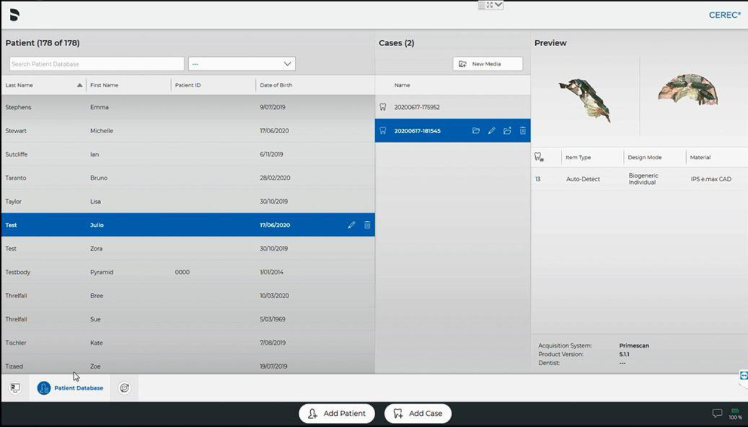Select case 20200617-175952
This screenshot has height=427, width=748.
tap(452, 107)
